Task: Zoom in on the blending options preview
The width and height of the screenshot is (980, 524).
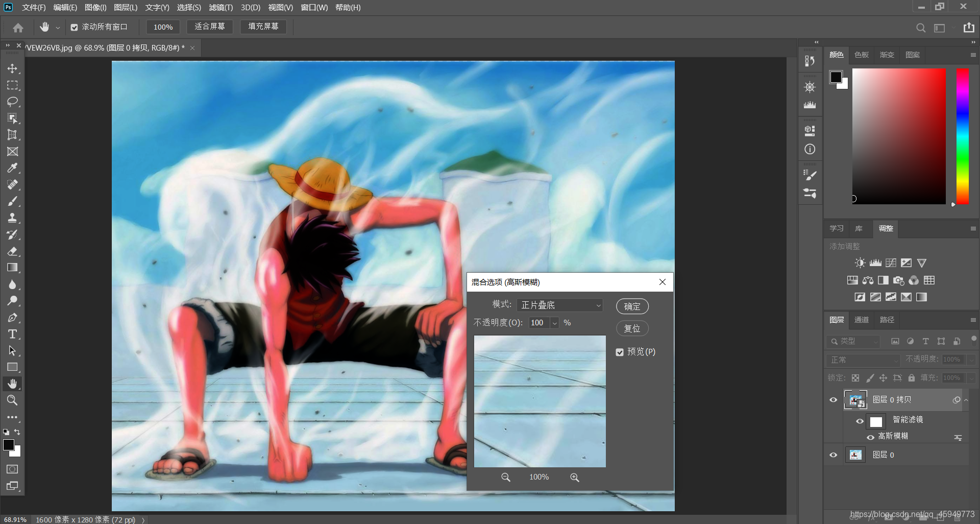Action: (575, 477)
